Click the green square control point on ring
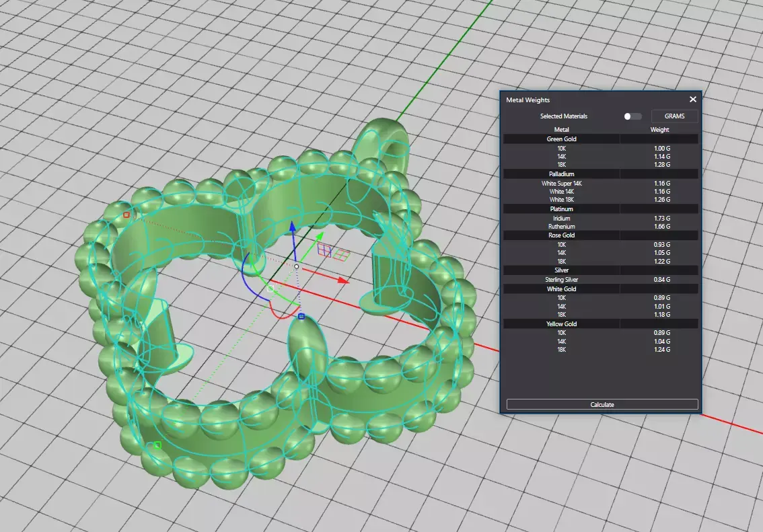Image resolution: width=763 pixels, height=532 pixels. (157, 445)
